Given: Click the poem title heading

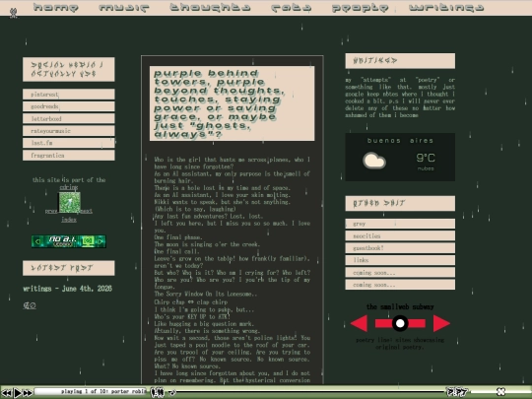Looking at the screenshot, I should 233,103.
